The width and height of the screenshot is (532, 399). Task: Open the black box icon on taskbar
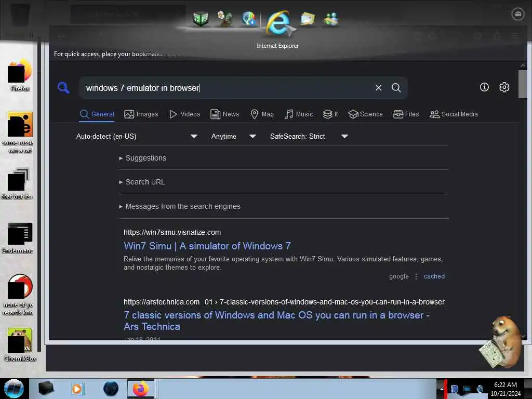(46, 389)
